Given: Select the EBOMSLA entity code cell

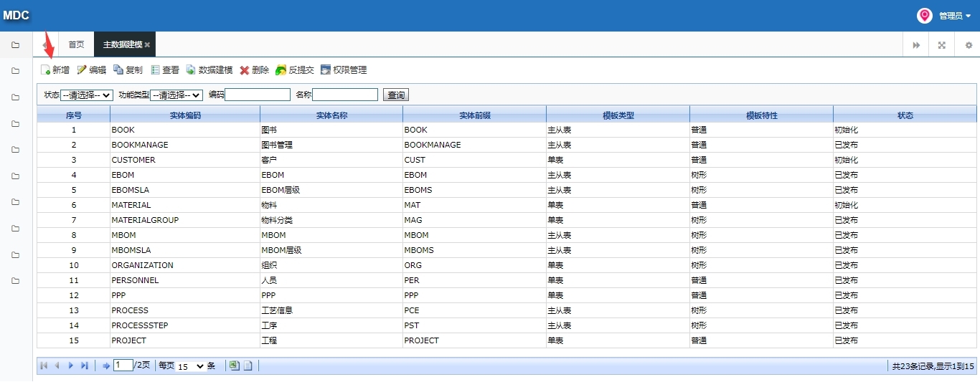Looking at the screenshot, I should (185, 190).
